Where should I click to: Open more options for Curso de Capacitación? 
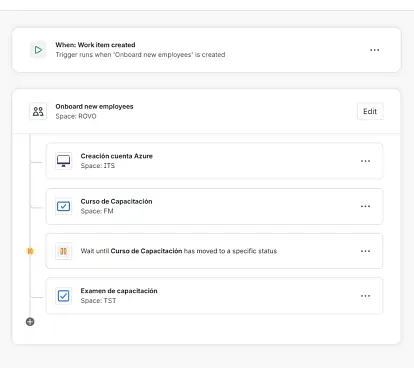(365, 206)
